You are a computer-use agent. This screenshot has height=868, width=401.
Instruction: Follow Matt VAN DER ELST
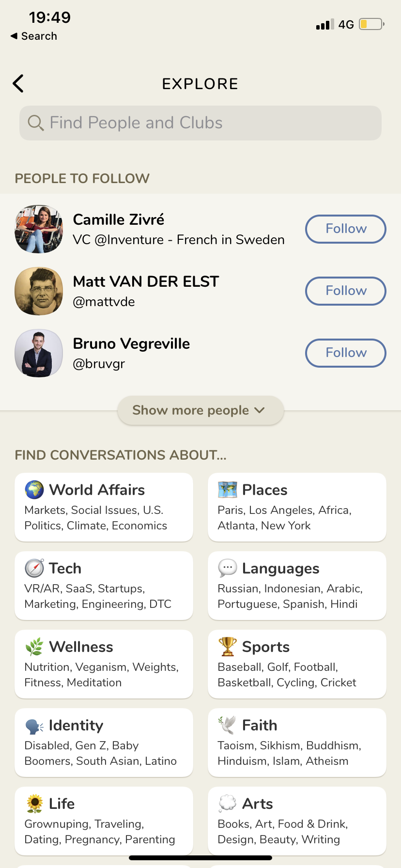[x=345, y=291]
